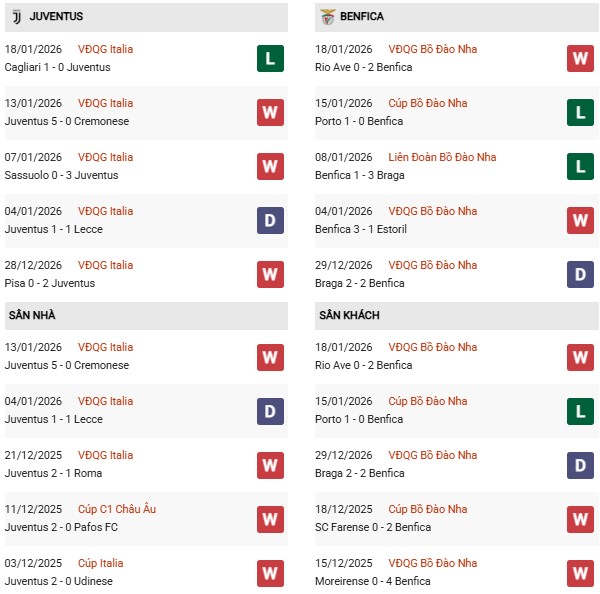Click the red W badge for Sassuolo 0 - 3 Juventus
The image size is (600, 594).
click(x=270, y=166)
